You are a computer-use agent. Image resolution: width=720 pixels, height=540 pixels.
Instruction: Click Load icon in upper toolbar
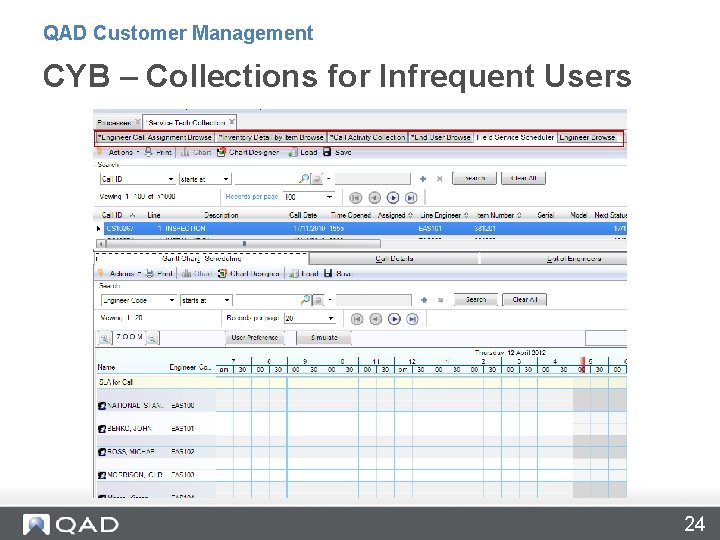pyautogui.click(x=292, y=152)
